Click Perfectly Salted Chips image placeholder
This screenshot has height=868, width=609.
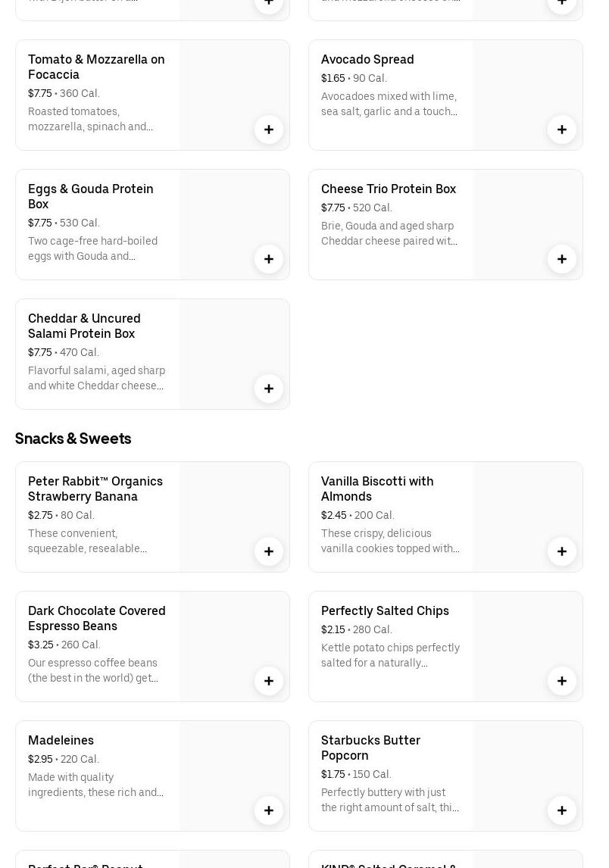coord(527,636)
